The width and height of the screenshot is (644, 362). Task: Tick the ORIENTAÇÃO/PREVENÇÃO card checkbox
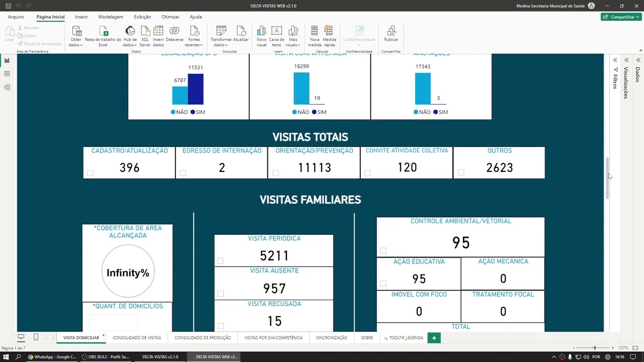(x=275, y=173)
